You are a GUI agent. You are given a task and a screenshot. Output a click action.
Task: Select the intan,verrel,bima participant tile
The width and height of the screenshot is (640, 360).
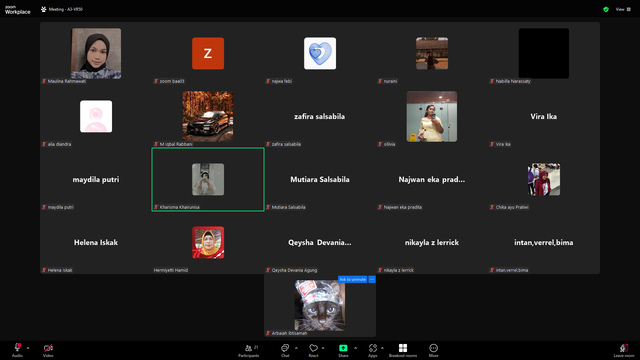coord(544,242)
